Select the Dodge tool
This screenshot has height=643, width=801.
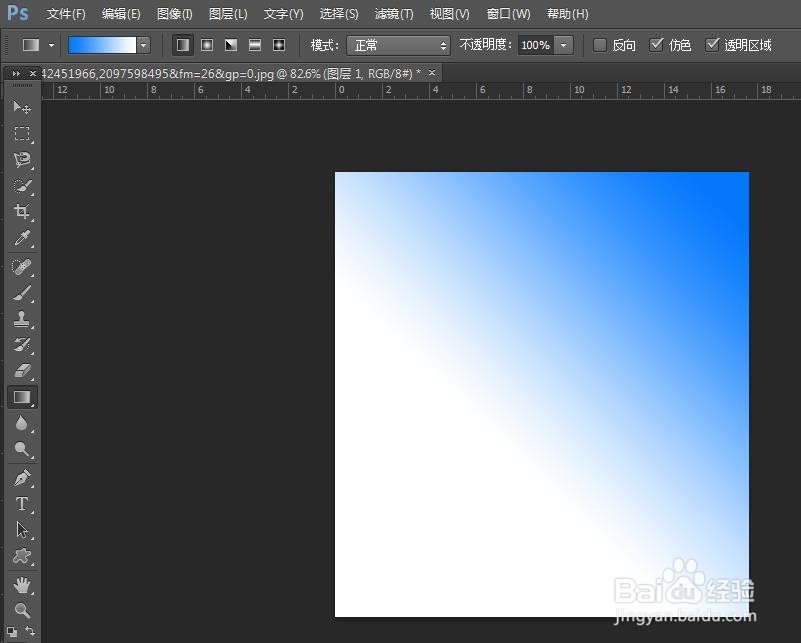21,449
